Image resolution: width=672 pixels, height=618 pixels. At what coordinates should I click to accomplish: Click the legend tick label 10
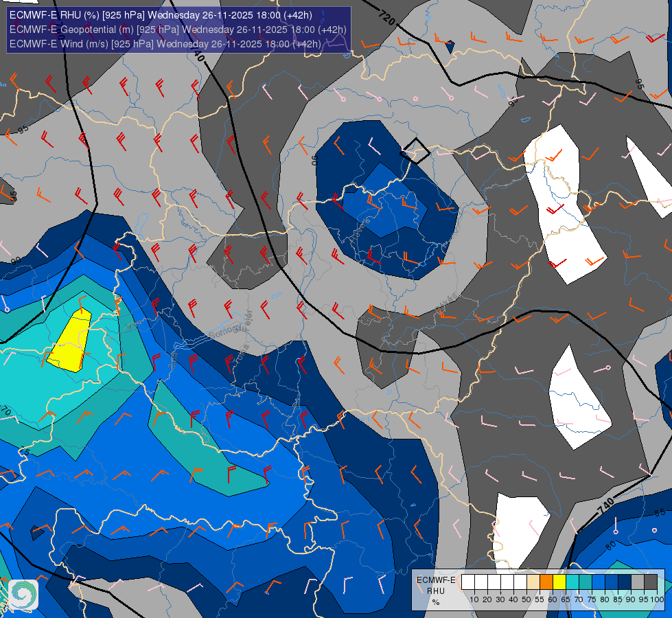[474, 599]
